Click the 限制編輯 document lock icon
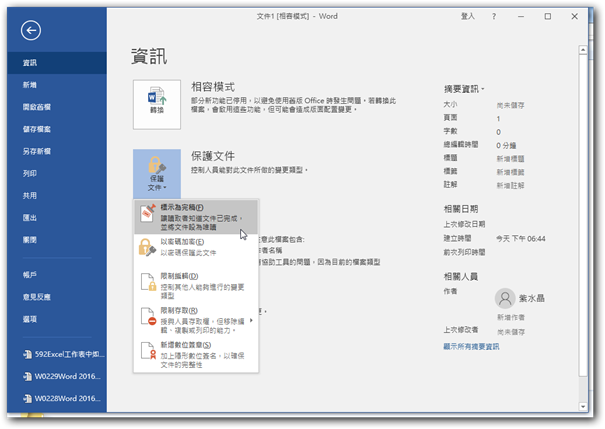605x429 pixels. point(148,282)
